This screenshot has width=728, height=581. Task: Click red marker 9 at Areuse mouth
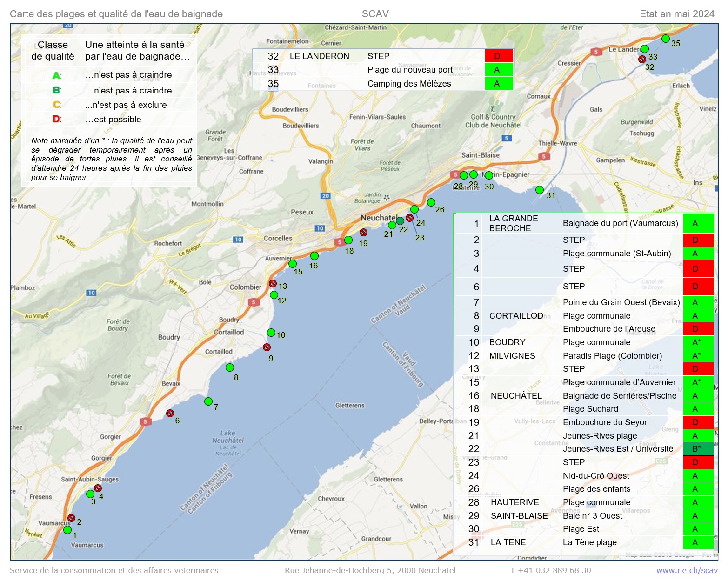[267, 347]
